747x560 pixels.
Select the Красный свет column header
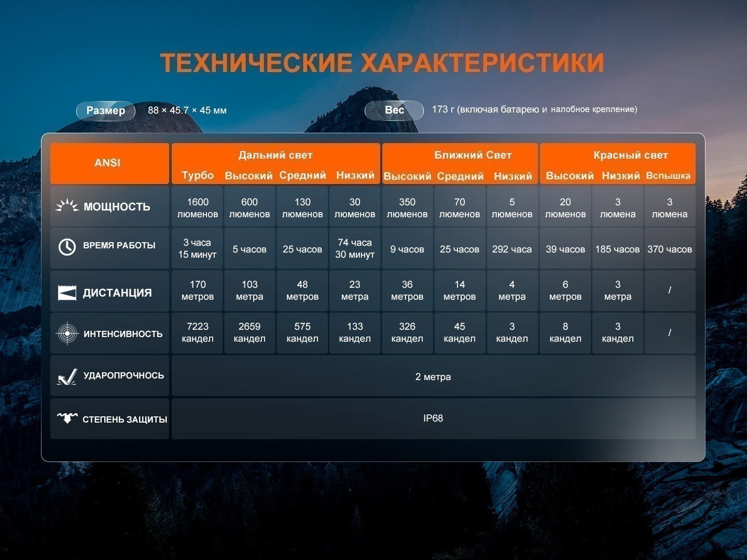click(630, 155)
